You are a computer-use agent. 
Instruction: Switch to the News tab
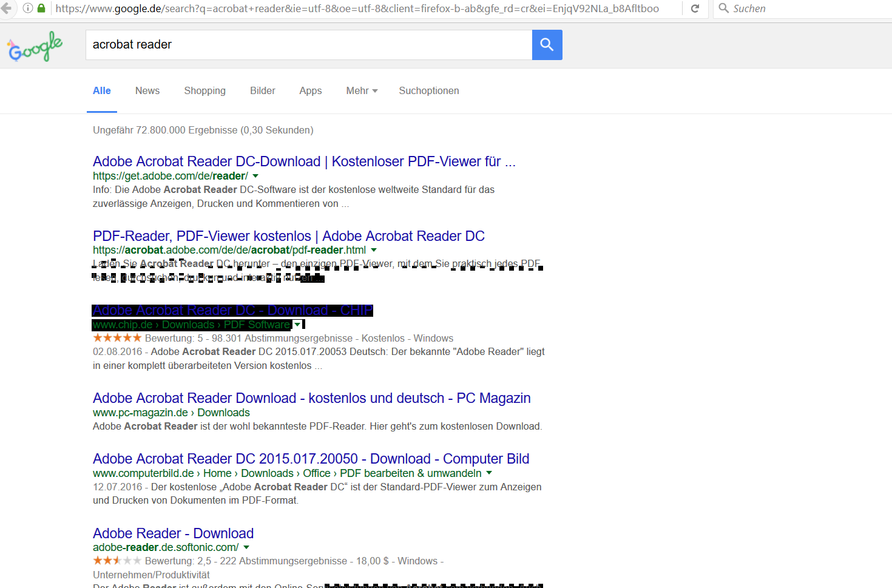[x=147, y=90]
